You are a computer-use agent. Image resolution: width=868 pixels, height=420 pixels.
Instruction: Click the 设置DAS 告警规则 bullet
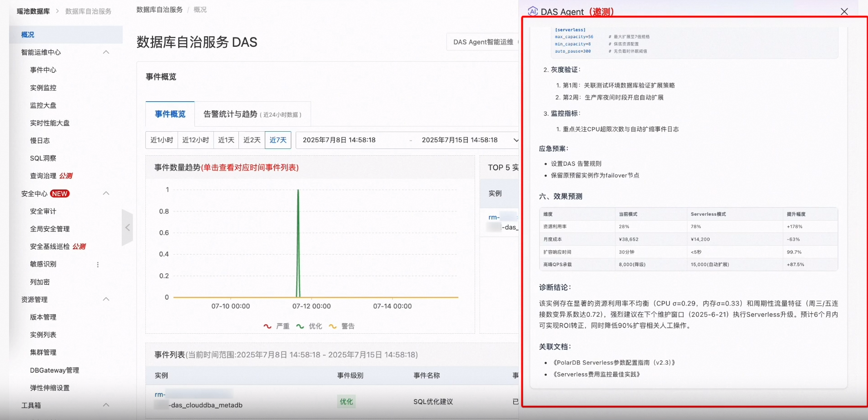coord(576,163)
